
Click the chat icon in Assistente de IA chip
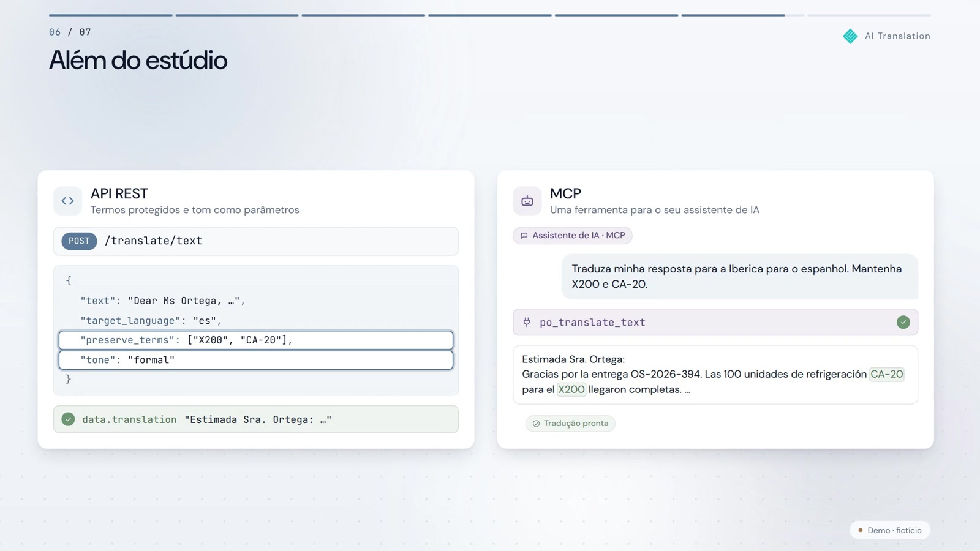[524, 236]
